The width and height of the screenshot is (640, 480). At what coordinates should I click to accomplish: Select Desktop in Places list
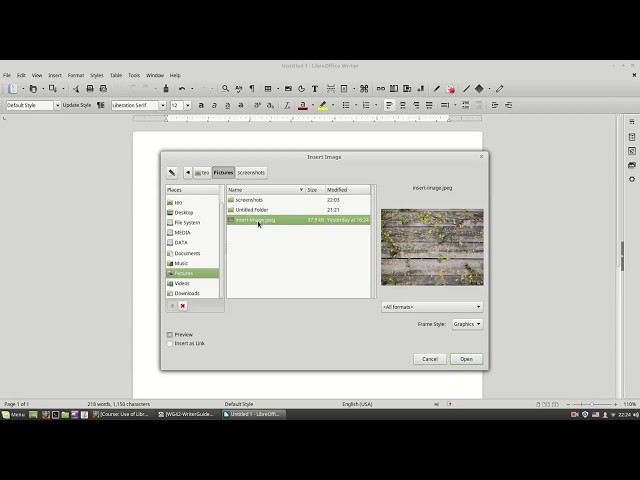tap(192, 213)
